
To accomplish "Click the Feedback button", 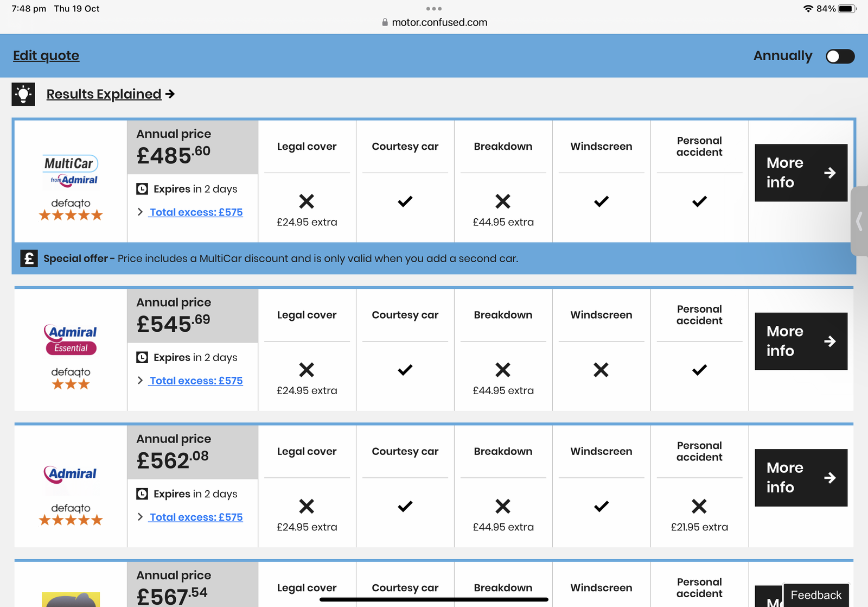I will click(x=816, y=595).
